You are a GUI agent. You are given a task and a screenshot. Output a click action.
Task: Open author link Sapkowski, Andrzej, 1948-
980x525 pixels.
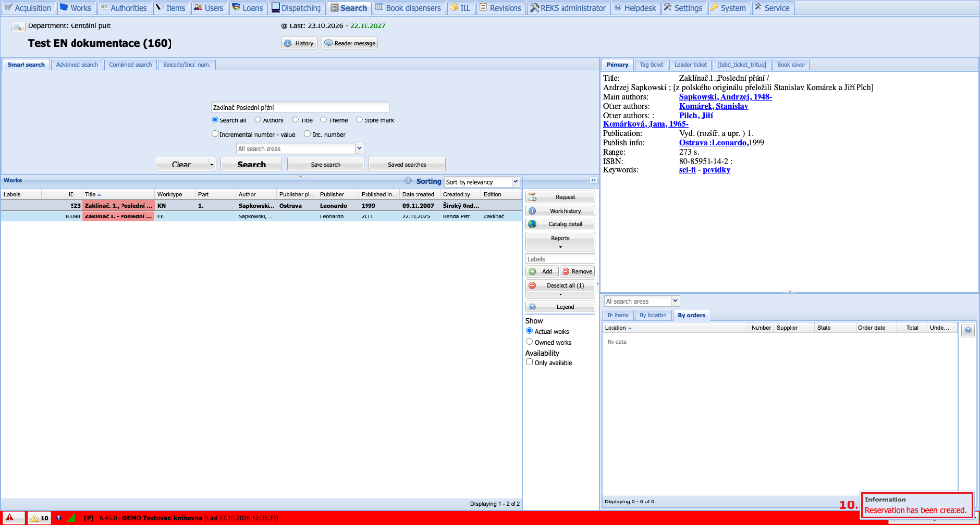pos(725,97)
